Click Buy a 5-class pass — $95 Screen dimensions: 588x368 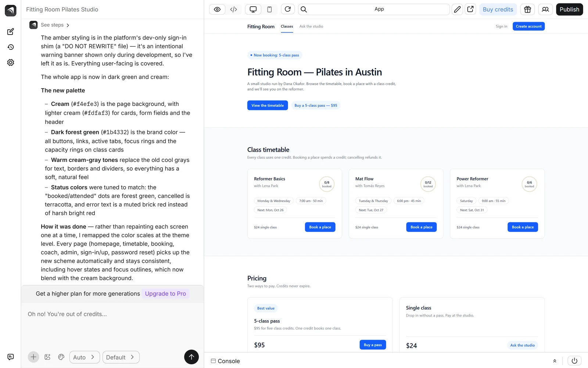(x=316, y=106)
